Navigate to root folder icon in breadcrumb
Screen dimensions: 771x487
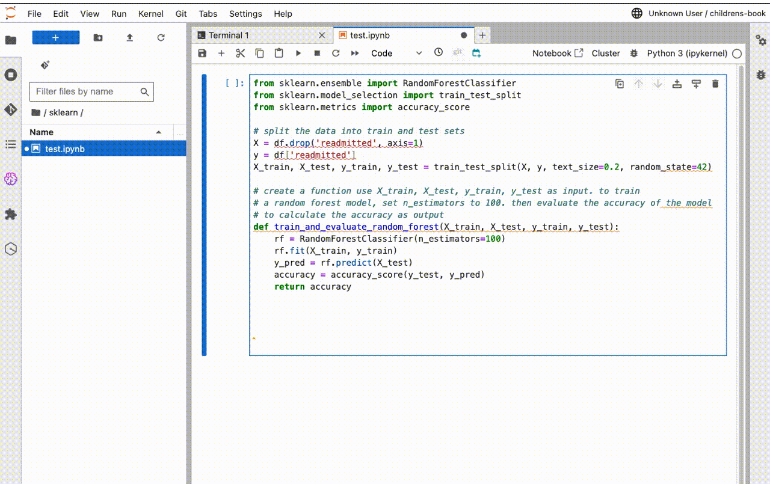click(35, 113)
